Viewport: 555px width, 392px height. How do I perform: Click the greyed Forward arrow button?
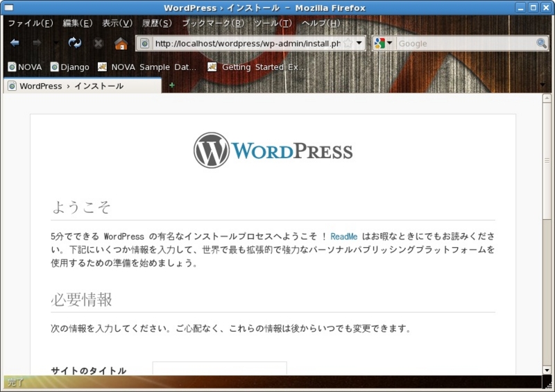(37, 43)
